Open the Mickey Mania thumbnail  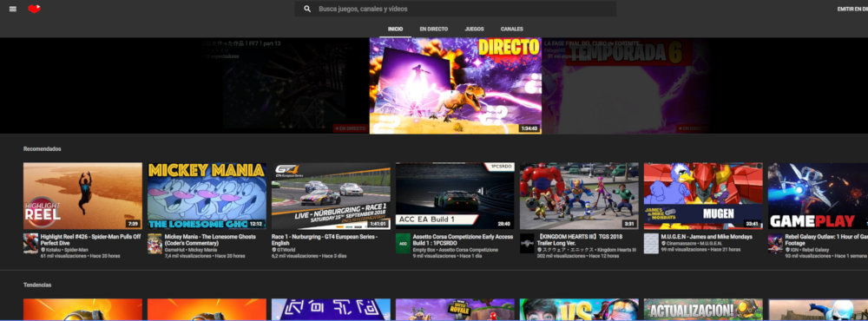(x=207, y=195)
